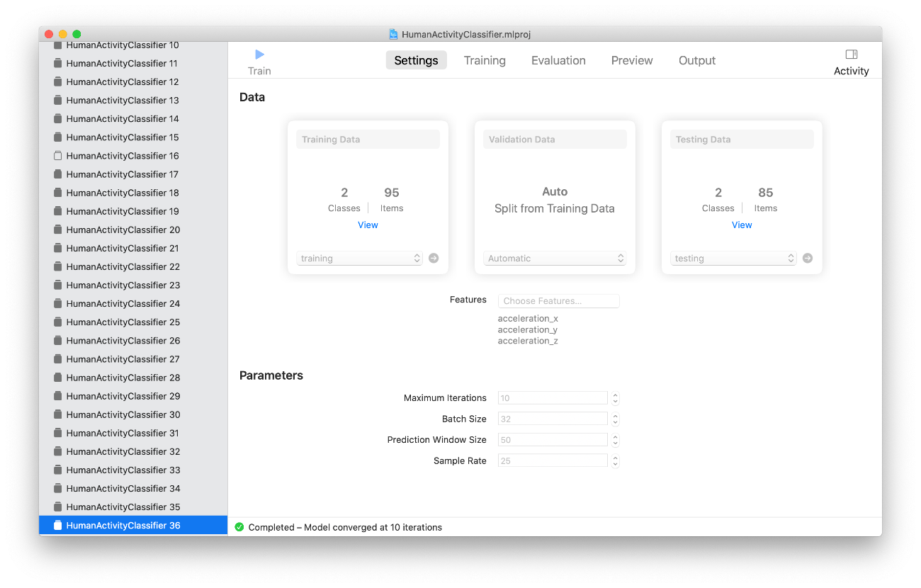
Task: Select HumanActivityClassifier 18 in sidebar
Action: (133, 193)
